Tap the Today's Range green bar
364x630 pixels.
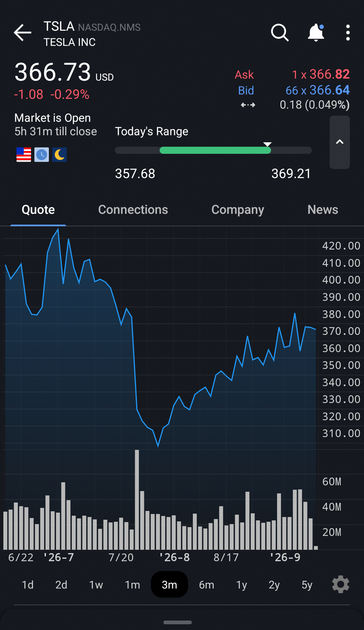click(x=215, y=150)
